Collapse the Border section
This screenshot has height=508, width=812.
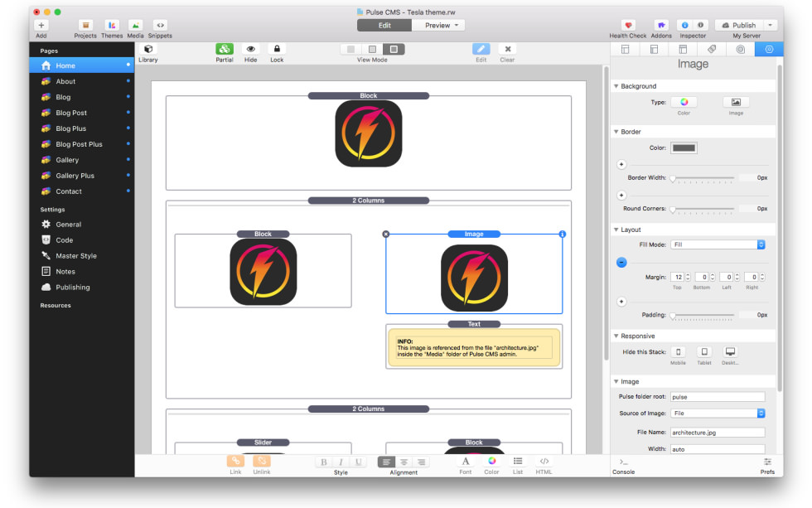coord(616,132)
